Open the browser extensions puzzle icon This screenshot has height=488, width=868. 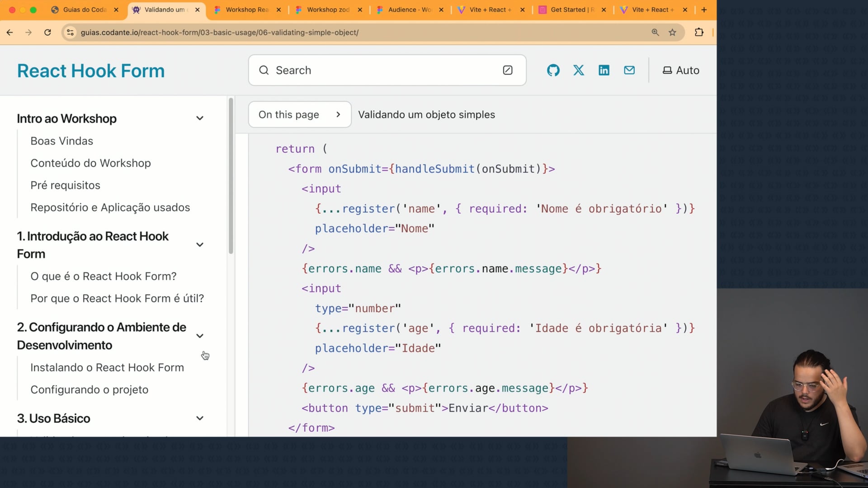[x=699, y=33]
